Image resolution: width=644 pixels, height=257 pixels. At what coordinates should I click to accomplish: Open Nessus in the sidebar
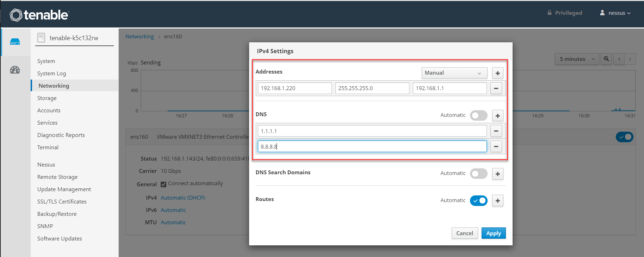click(x=46, y=165)
